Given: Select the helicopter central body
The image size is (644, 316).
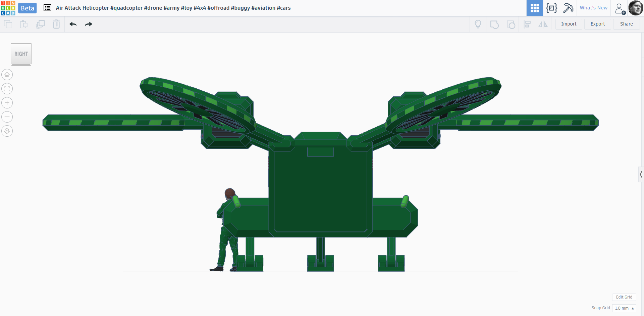Looking at the screenshot, I should coord(320,188).
